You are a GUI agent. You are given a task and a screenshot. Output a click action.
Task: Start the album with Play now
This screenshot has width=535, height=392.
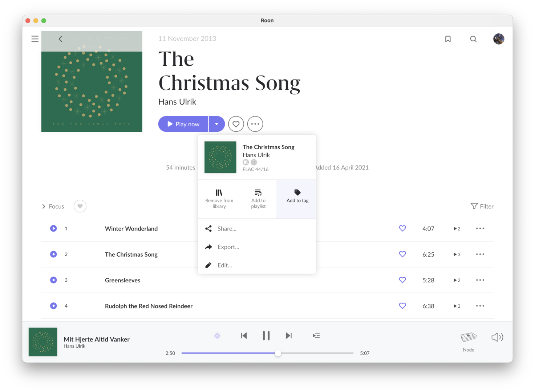[183, 124]
